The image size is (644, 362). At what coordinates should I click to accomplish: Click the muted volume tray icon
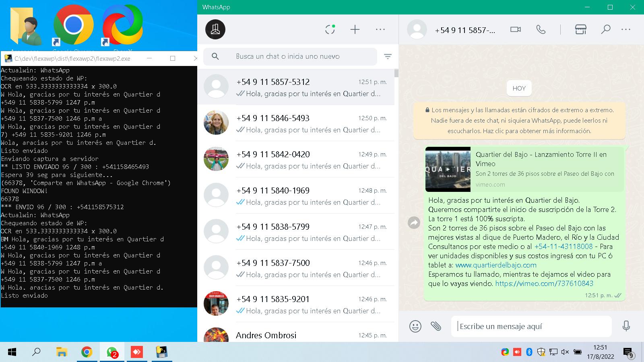[565, 352]
